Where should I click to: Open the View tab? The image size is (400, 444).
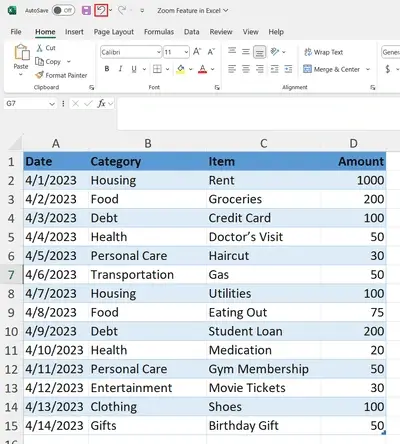(x=250, y=32)
